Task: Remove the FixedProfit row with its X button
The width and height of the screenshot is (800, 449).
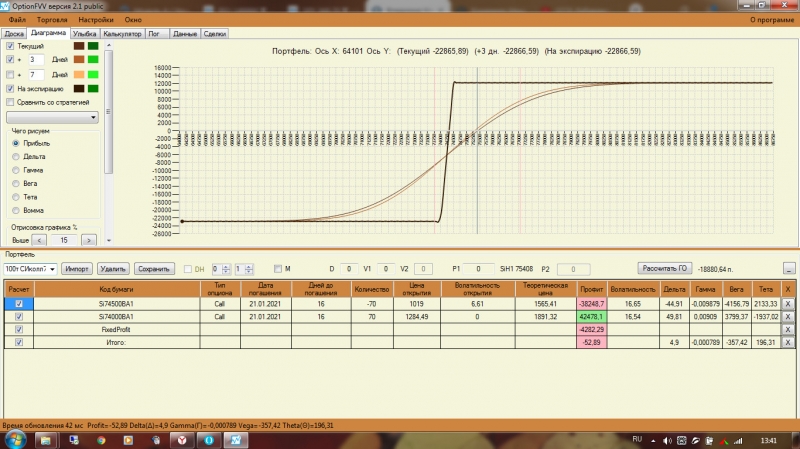Action: (x=788, y=330)
